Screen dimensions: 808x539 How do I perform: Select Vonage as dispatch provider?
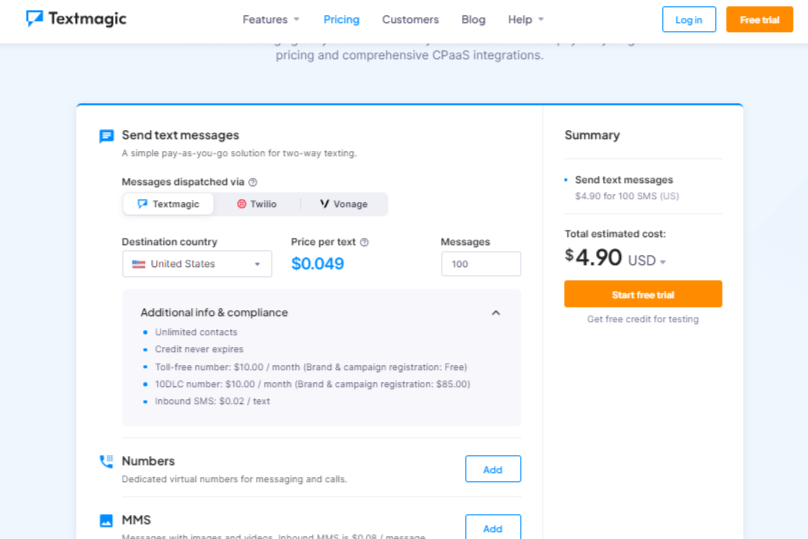click(x=344, y=204)
